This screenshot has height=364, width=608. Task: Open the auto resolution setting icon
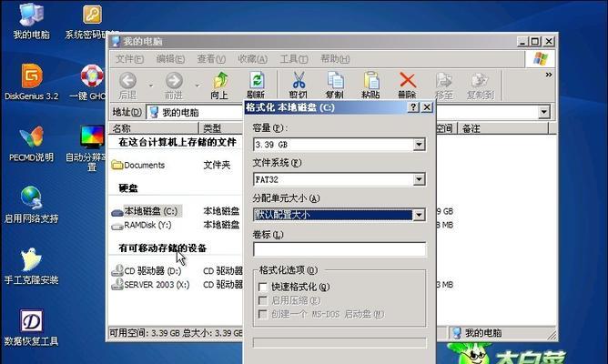(92, 136)
